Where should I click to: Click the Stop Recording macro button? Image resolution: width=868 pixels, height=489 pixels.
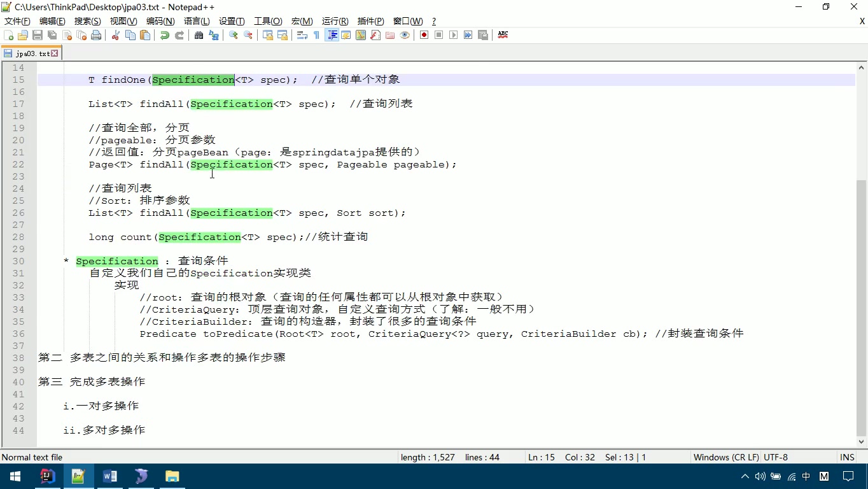tap(439, 35)
